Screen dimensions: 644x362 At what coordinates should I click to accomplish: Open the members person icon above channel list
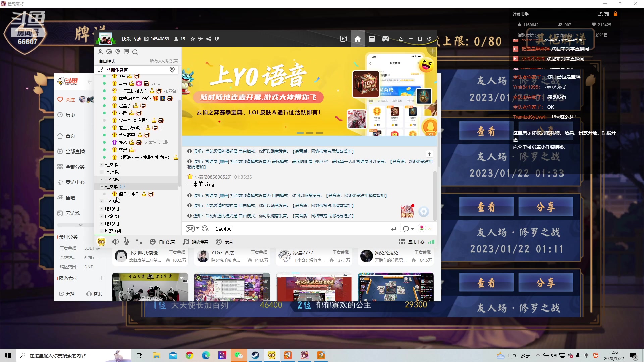point(100,52)
